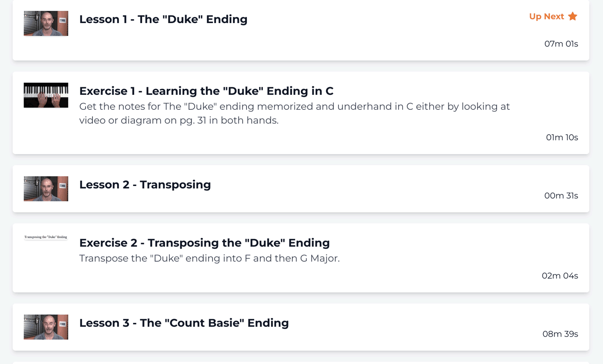The width and height of the screenshot is (603, 364).
Task: Click the 08m 39s duration of Lesson 3
Action: tap(560, 334)
